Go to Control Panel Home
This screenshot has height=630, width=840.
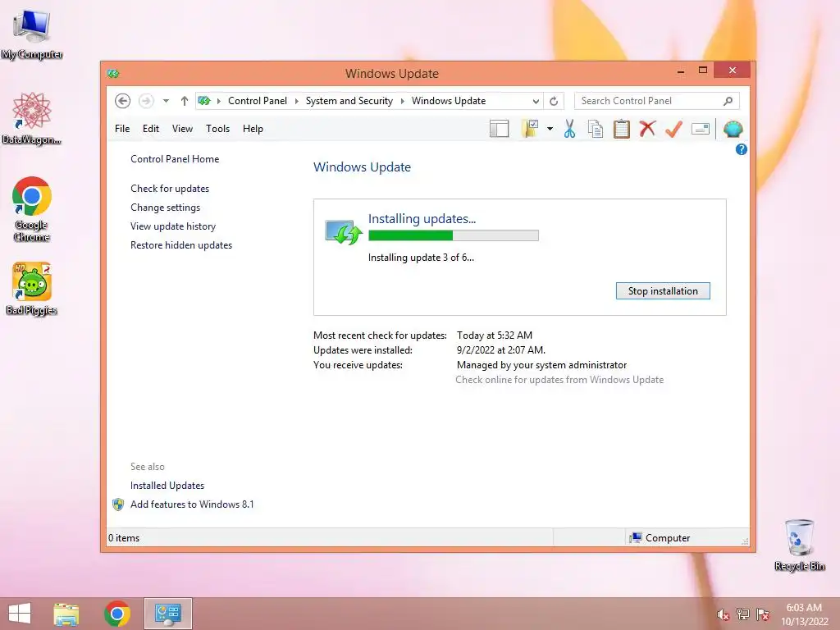pos(175,159)
